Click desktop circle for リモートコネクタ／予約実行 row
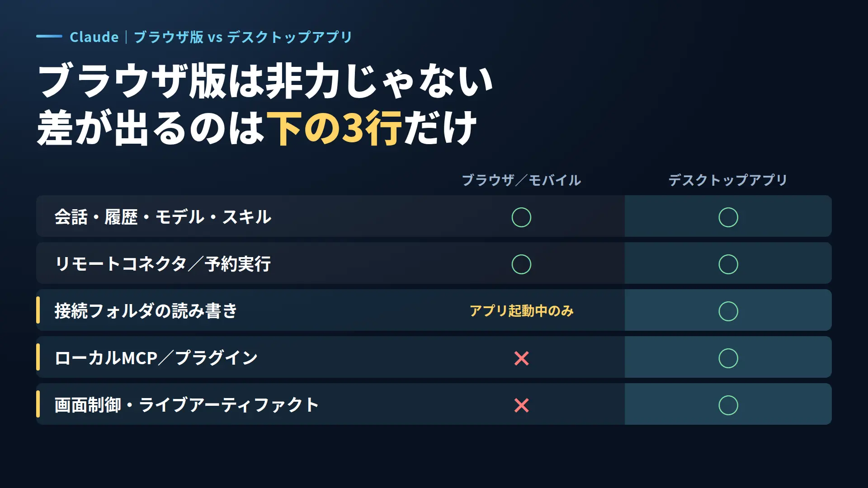 pyautogui.click(x=728, y=264)
